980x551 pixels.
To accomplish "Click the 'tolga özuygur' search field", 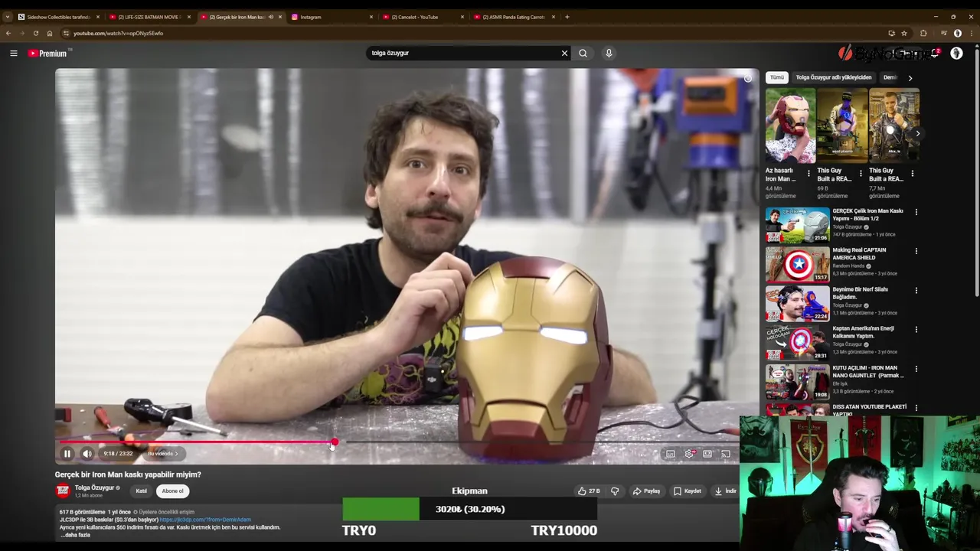I will tap(463, 53).
